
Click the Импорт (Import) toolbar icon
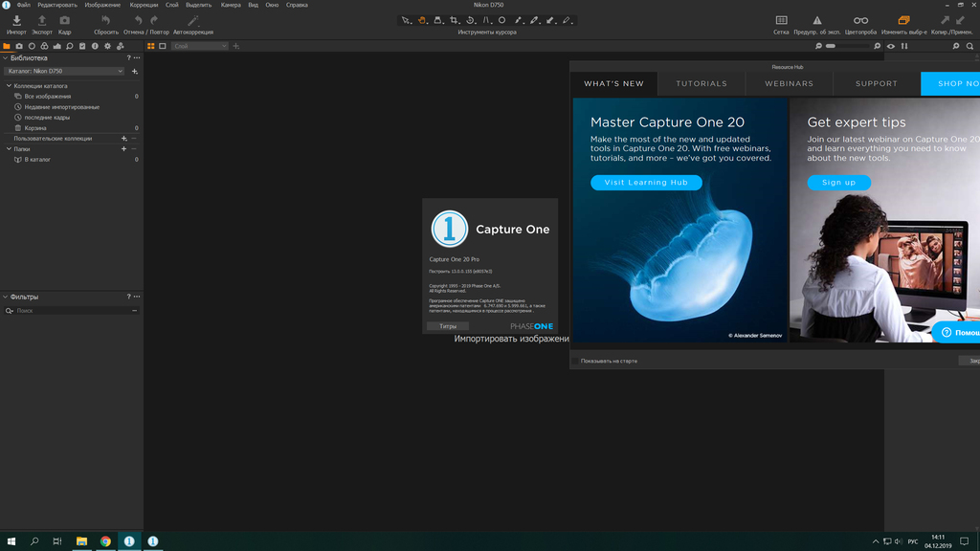pos(16,20)
